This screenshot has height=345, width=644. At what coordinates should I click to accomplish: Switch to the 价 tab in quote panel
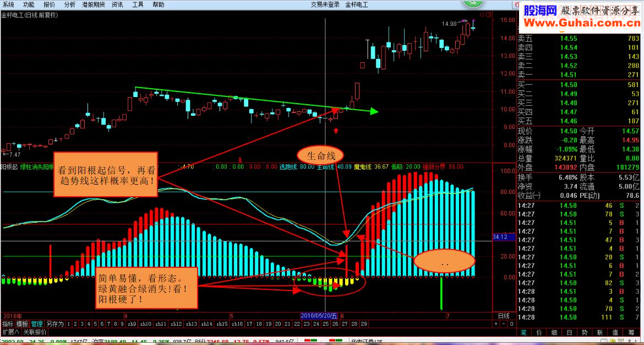click(538, 332)
